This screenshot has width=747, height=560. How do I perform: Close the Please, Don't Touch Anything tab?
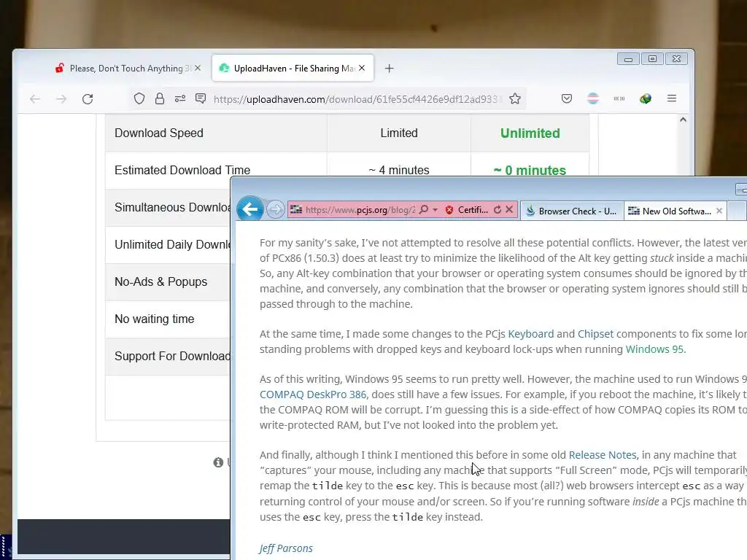tap(198, 68)
